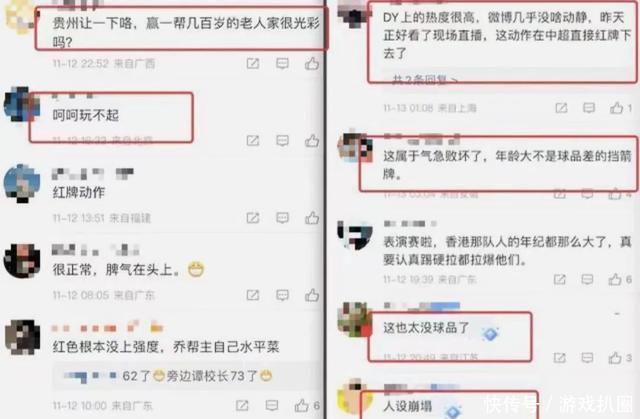Viewport: 640px width, 419px height.
Task: Like the '表演赛啦' comment
Action: click(615, 279)
